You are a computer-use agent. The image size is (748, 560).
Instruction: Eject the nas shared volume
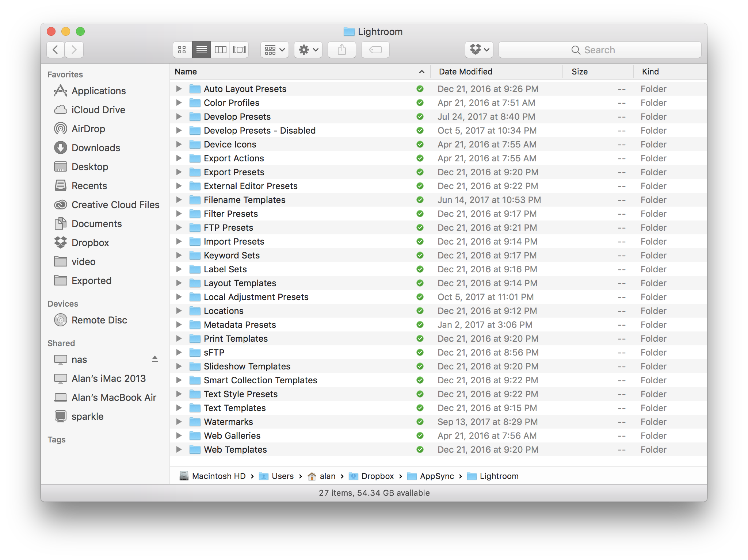(x=155, y=360)
